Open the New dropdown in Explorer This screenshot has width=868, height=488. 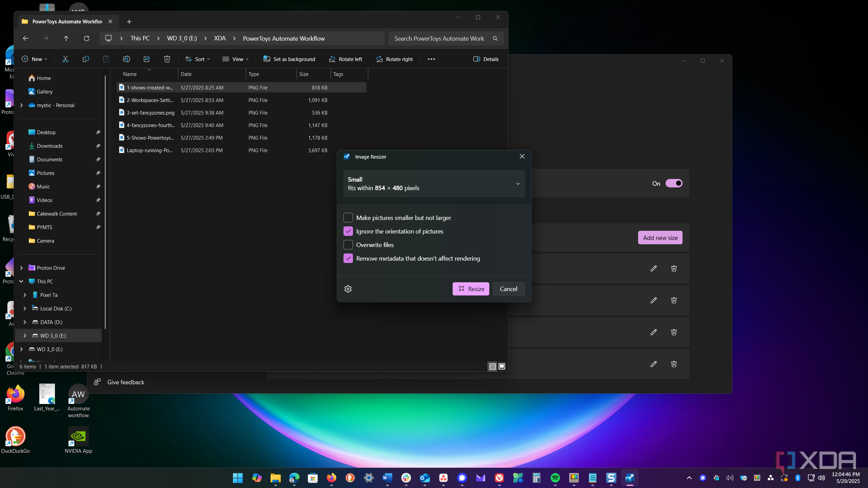coord(34,59)
